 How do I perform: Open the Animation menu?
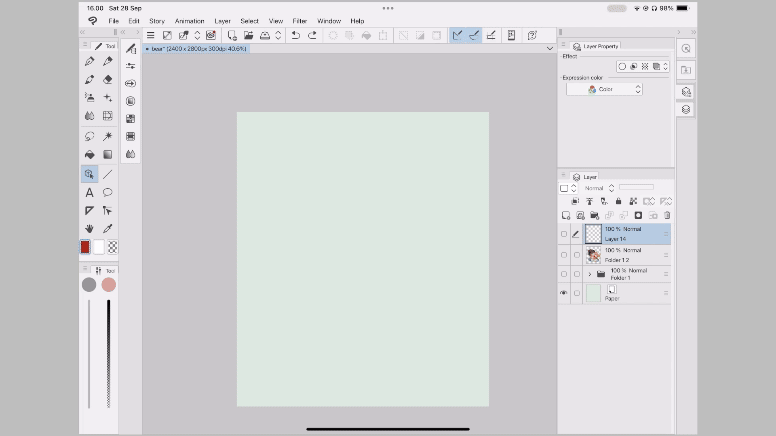(x=189, y=20)
